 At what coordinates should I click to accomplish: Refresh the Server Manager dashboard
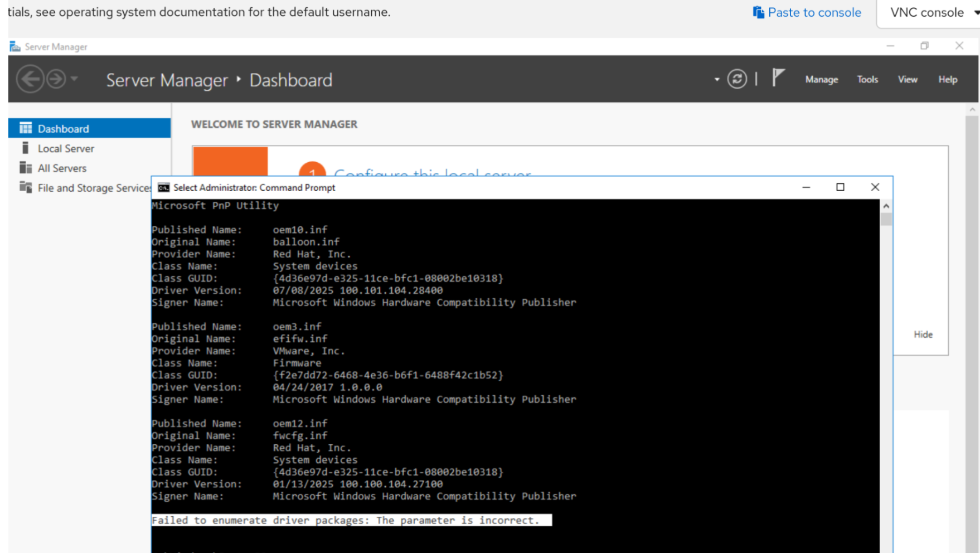point(737,79)
